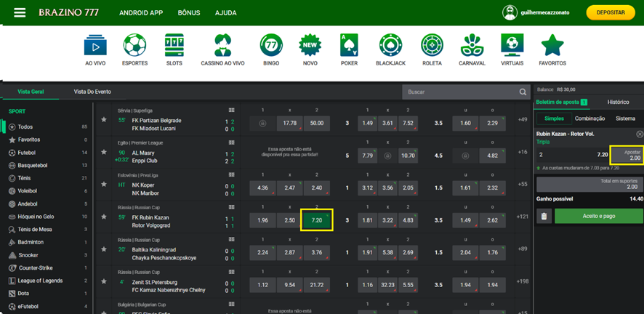Select Todos in sport list
This screenshot has height=314, width=644.
pos(47,126)
